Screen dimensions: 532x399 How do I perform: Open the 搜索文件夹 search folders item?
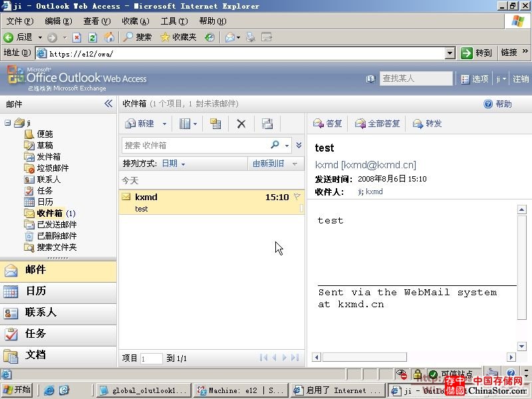point(57,247)
